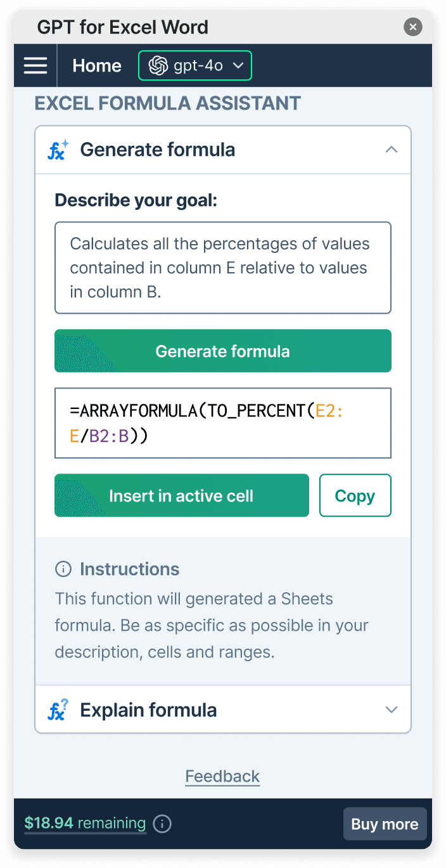
Task: Click the Generate formula section title
Action: (158, 150)
